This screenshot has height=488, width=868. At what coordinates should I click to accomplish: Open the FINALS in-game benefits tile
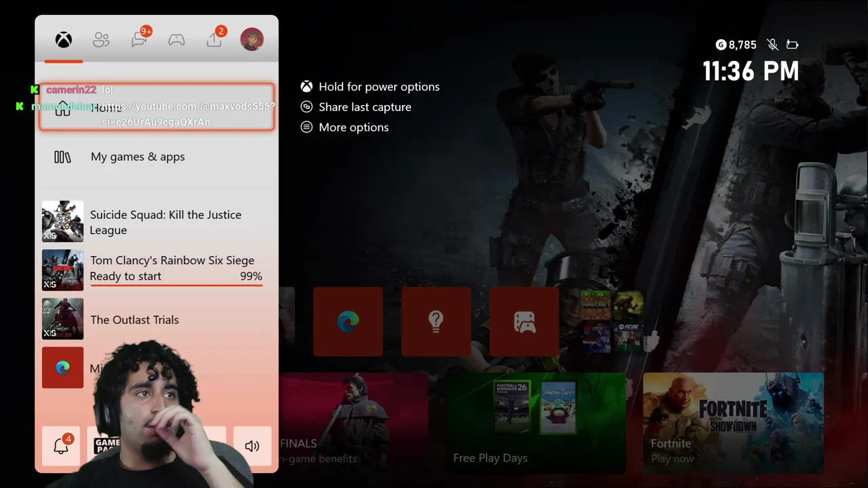point(354,422)
